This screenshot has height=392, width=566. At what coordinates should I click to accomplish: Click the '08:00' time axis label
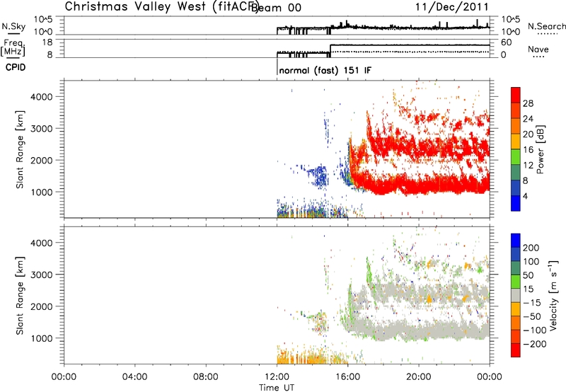pyautogui.click(x=206, y=377)
